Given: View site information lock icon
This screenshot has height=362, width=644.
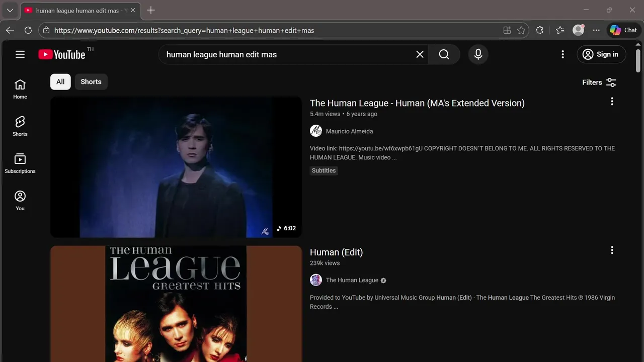Looking at the screenshot, I should click(46, 30).
